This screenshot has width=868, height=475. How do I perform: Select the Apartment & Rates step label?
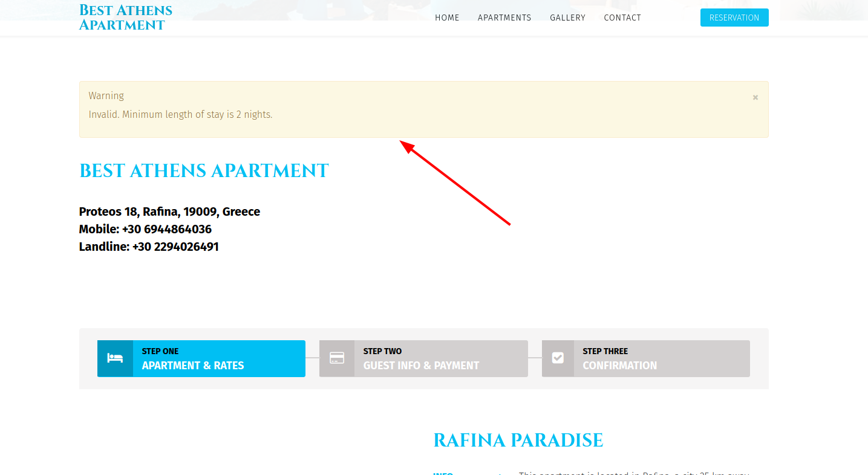(193, 365)
